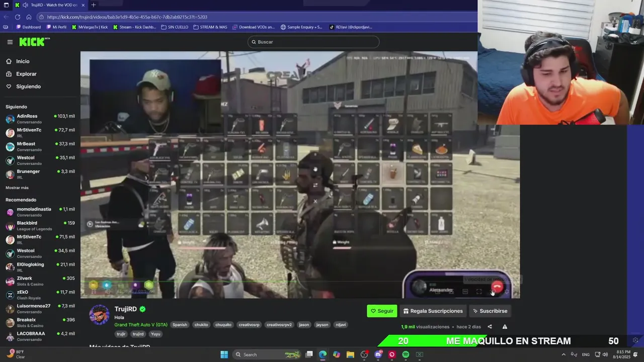The height and width of the screenshot is (362, 644).
Task: Click Suscribirse button
Action: pos(490,311)
